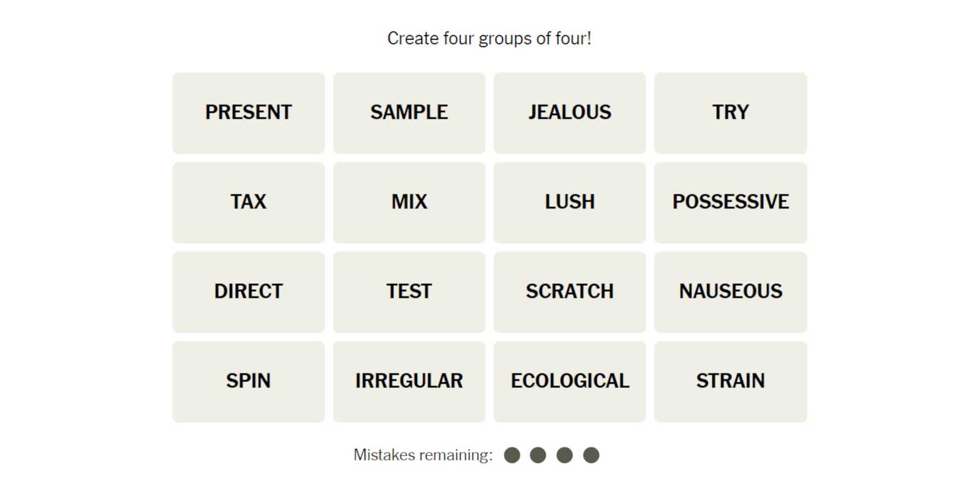This screenshot has width=980, height=490.
Task: Click the last mistakes remaining dot
Action: (591, 456)
